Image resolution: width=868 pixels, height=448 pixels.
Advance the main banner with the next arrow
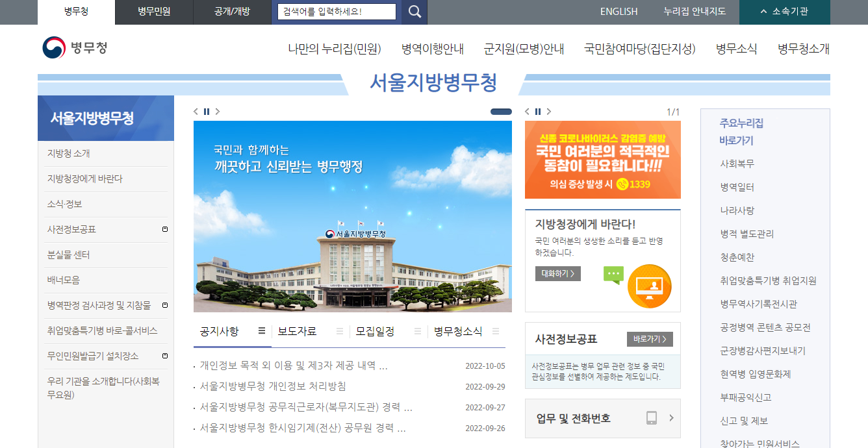[x=217, y=111]
